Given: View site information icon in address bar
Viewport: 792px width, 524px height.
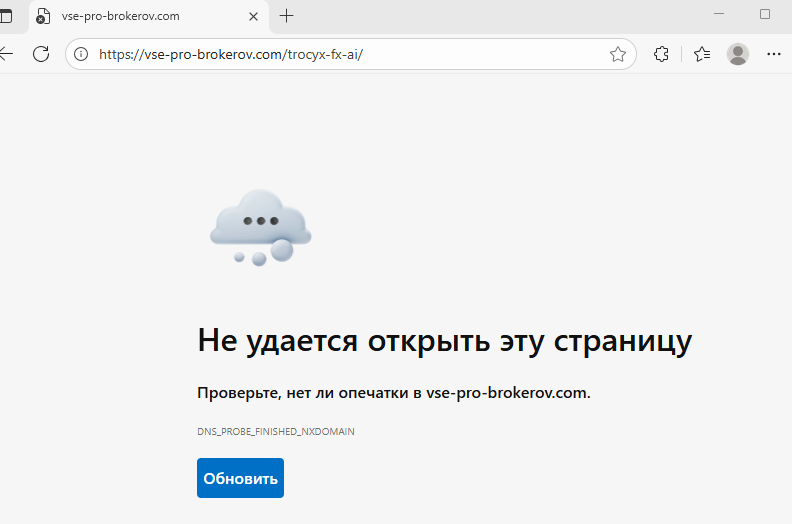Looking at the screenshot, I should pyautogui.click(x=81, y=54).
